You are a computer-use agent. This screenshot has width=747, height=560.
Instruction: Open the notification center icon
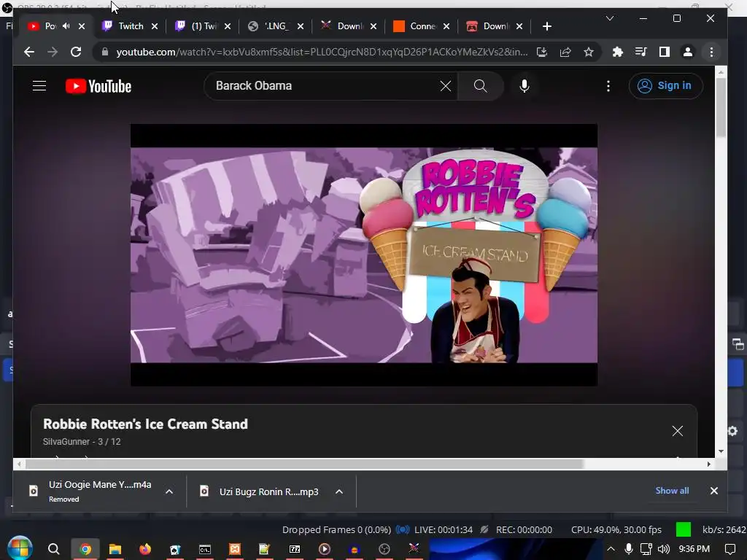point(729,549)
